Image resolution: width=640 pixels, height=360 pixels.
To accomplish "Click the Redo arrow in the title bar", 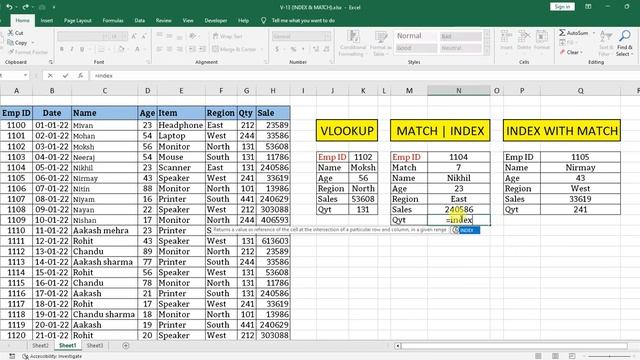I will tap(26, 7).
